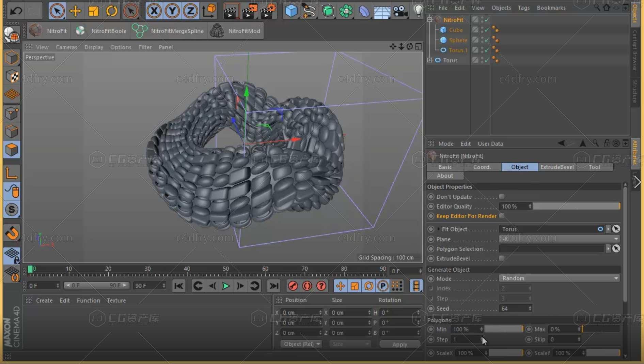Activate the Scale tool

coord(93,11)
